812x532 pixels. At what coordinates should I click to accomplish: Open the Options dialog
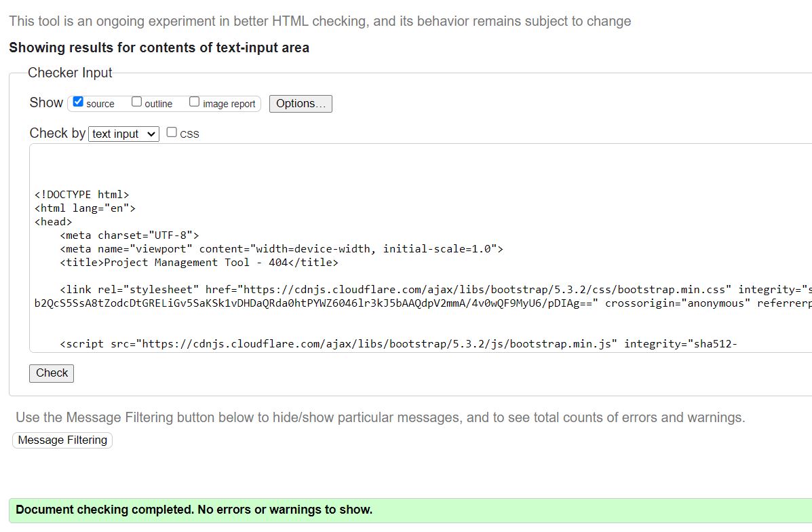coord(300,103)
